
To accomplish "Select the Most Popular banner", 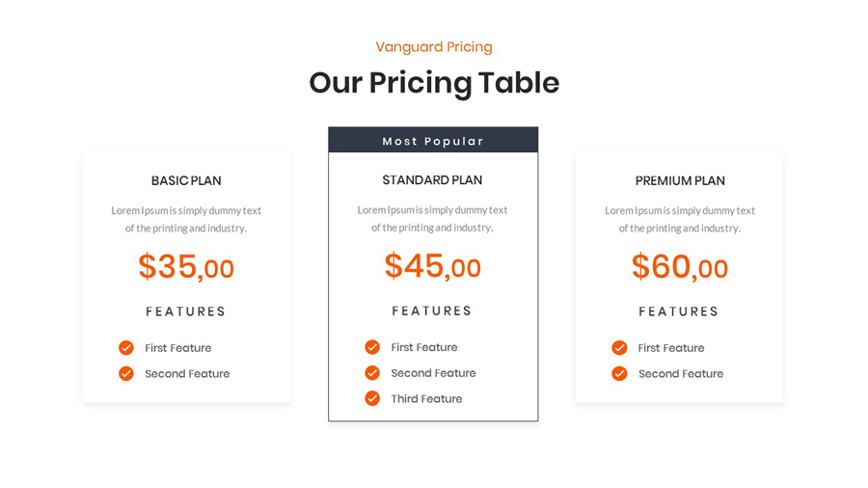I will (x=433, y=141).
